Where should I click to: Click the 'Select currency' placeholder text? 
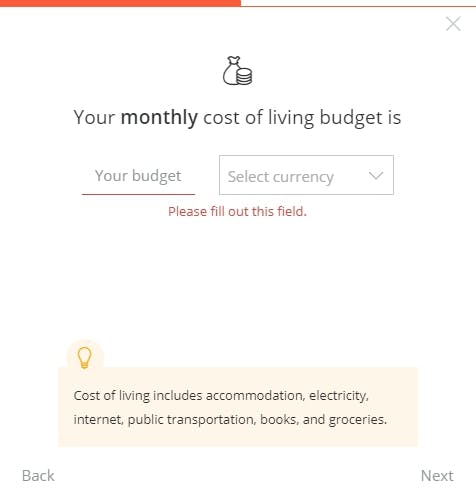coord(280,177)
